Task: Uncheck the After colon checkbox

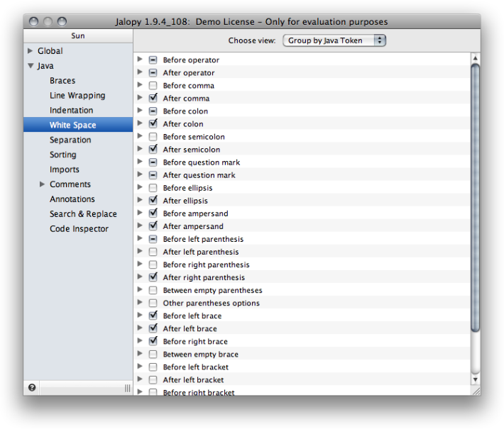Action: [x=153, y=124]
